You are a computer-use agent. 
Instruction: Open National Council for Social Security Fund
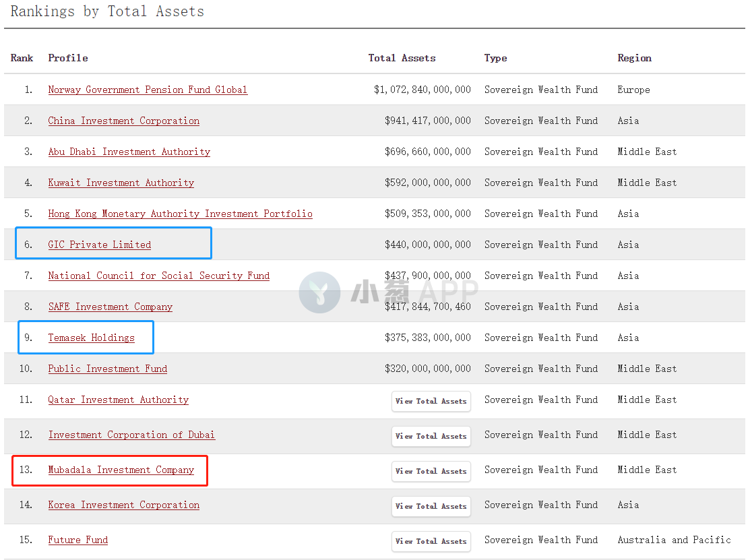pos(159,276)
